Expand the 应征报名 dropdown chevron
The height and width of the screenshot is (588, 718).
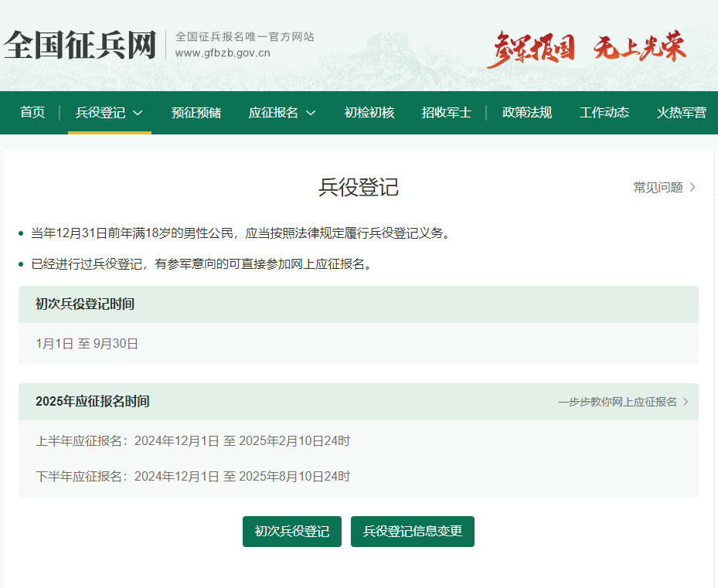[x=311, y=113]
